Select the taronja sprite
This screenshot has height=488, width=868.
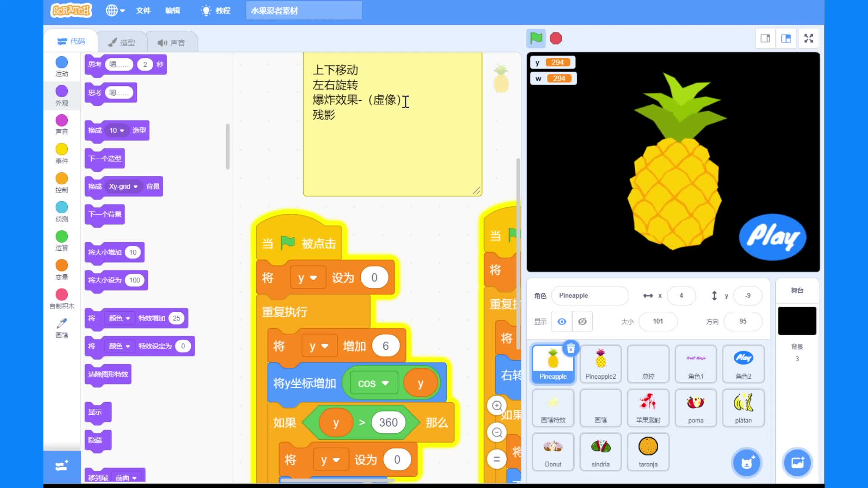[x=648, y=452]
